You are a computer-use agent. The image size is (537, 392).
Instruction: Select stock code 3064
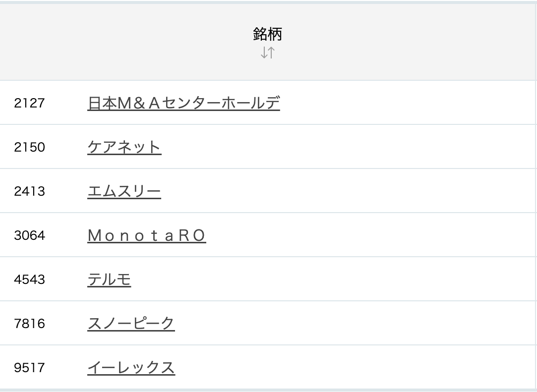(x=29, y=235)
